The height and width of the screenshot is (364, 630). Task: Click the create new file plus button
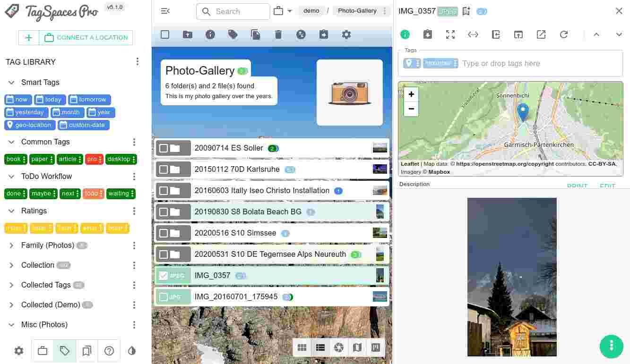(29, 38)
